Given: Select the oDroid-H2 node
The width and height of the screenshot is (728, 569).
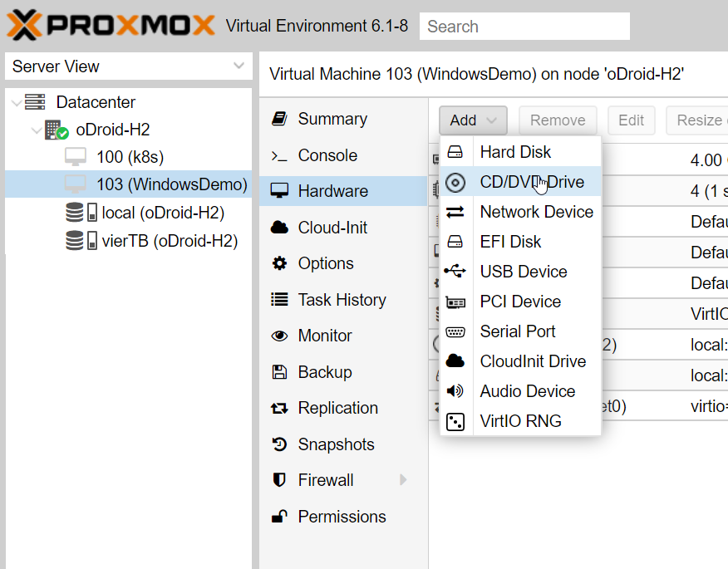Looking at the screenshot, I should pyautogui.click(x=113, y=130).
